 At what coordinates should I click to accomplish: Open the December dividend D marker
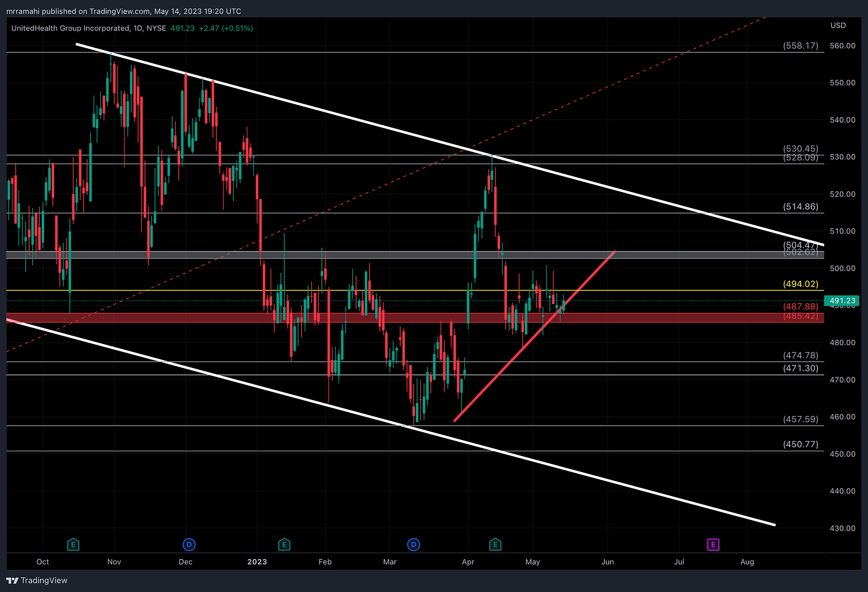189,544
